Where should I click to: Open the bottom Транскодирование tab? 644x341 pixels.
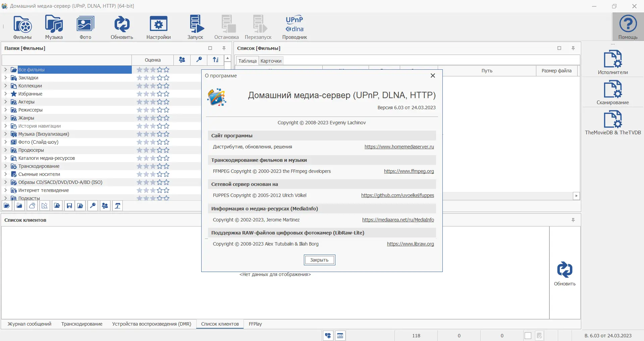[82, 324]
